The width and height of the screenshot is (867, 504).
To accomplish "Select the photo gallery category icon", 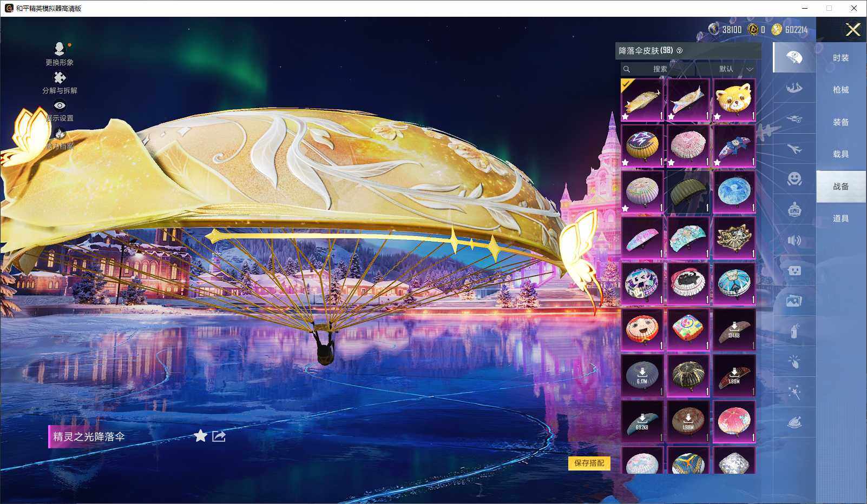I will (794, 301).
